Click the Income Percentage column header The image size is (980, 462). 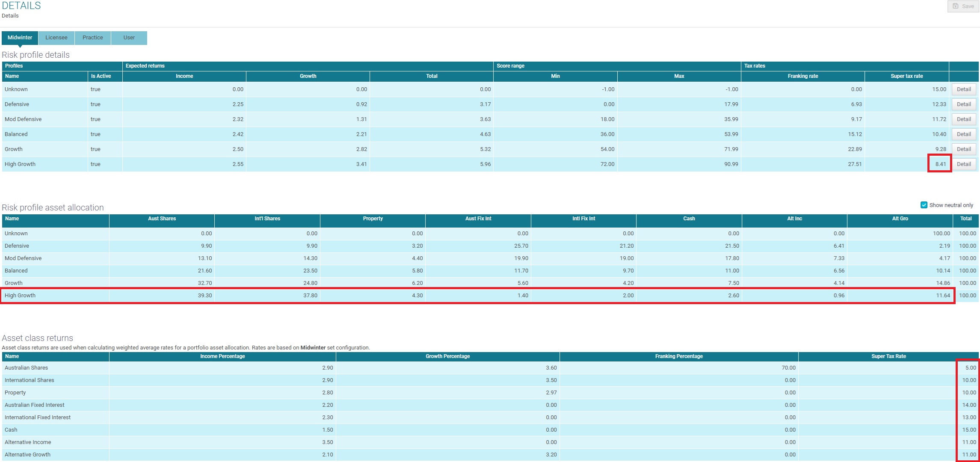(222, 356)
